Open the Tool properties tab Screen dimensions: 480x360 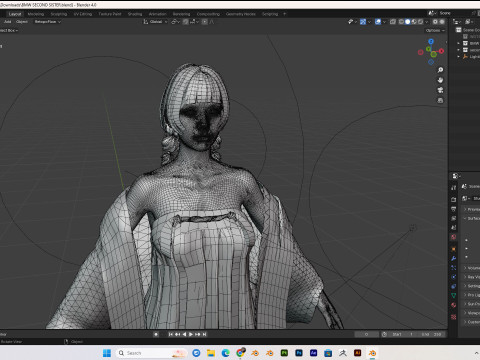(454, 188)
